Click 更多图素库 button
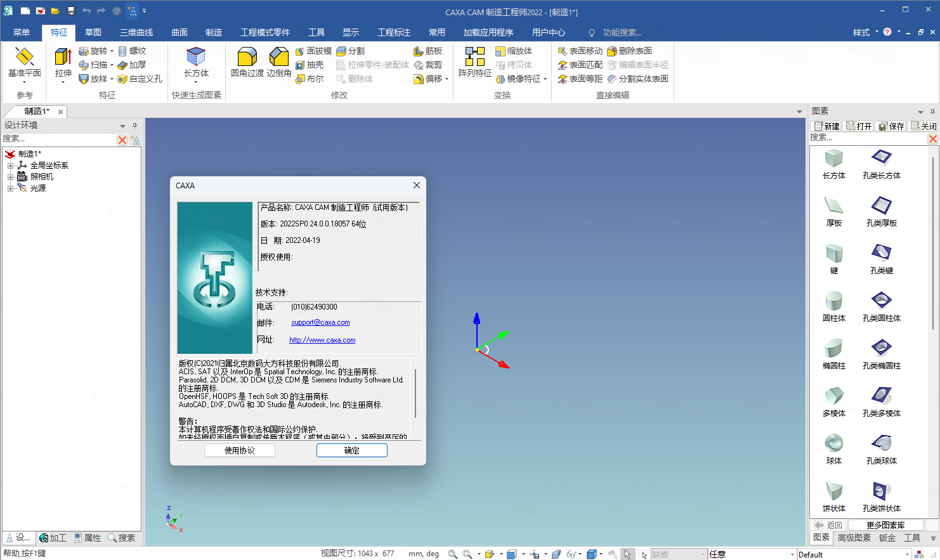 [885, 525]
